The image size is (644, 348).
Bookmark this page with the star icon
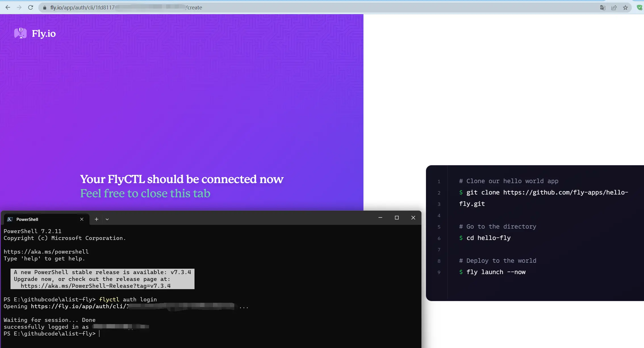pyautogui.click(x=625, y=8)
